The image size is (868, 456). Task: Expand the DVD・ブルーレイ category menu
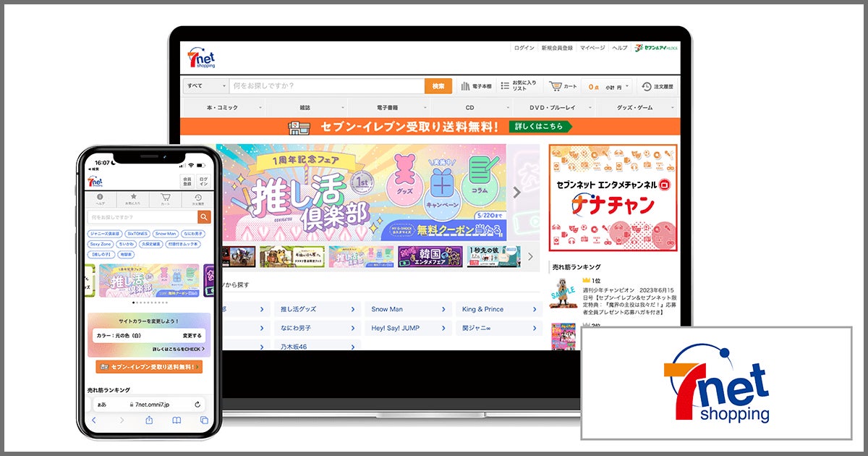tap(553, 108)
